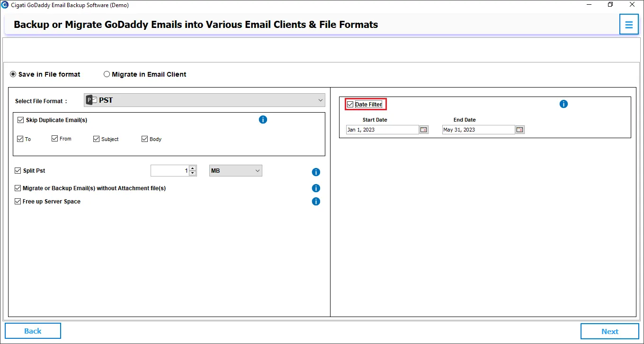This screenshot has height=344, width=644.
Task: Click info icon for Split Pst
Action: click(316, 172)
